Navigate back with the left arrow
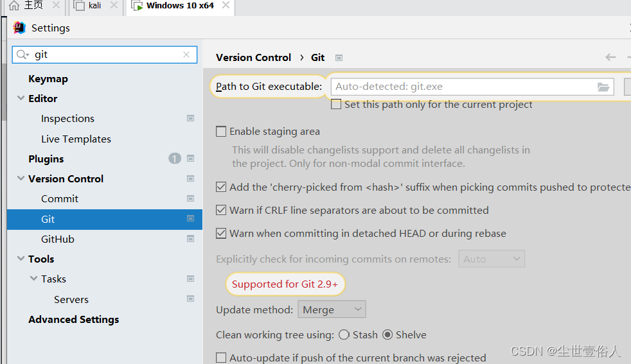Viewport: 631px width, 364px height. pyautogui.click(x=610, y=58)
